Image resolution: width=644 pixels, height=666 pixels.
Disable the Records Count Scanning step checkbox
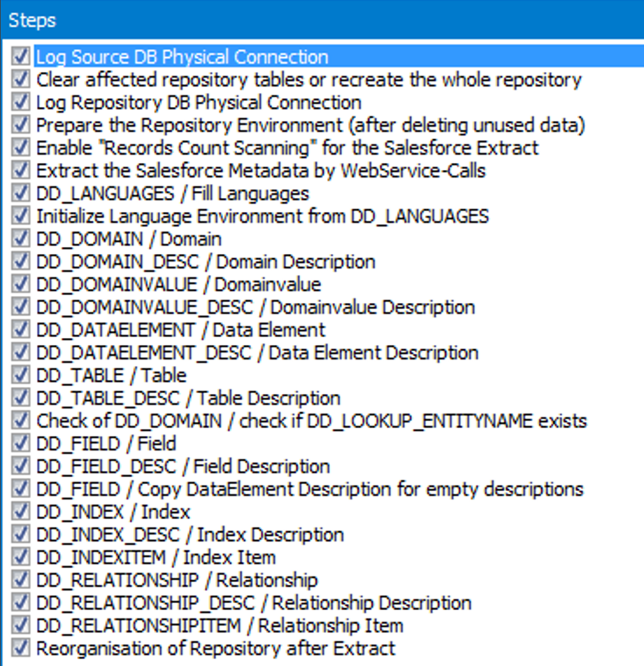point(20,148)
